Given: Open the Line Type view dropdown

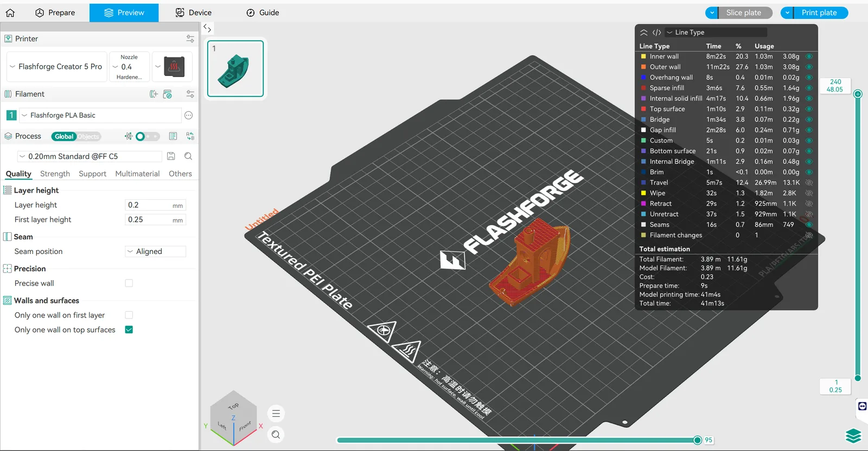Looking at the screenshot, I should (716, 33).
